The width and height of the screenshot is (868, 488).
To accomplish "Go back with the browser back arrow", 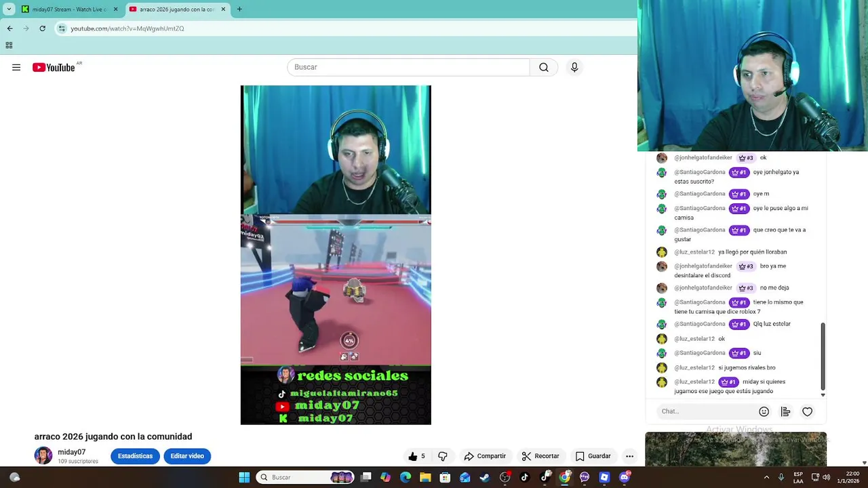I will click(x=9, y=28).
